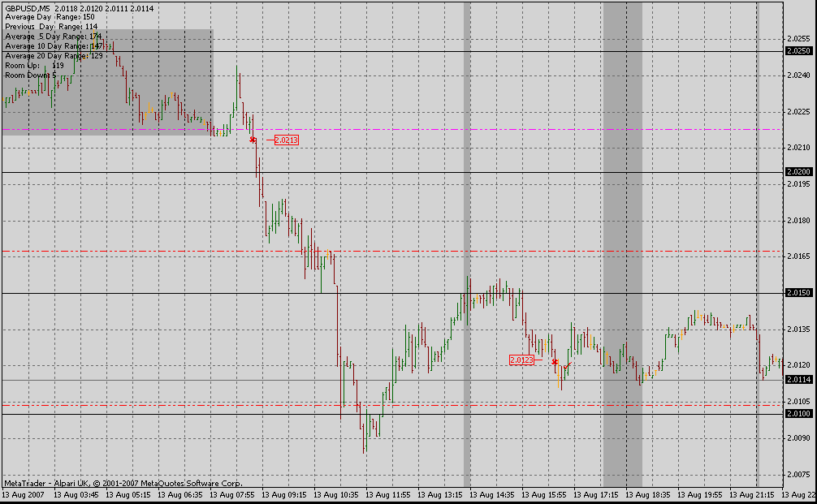Click the '13 Aug 2007' date label
The width and height of the screenshot is (817, 504).
[x=24, y=494]
